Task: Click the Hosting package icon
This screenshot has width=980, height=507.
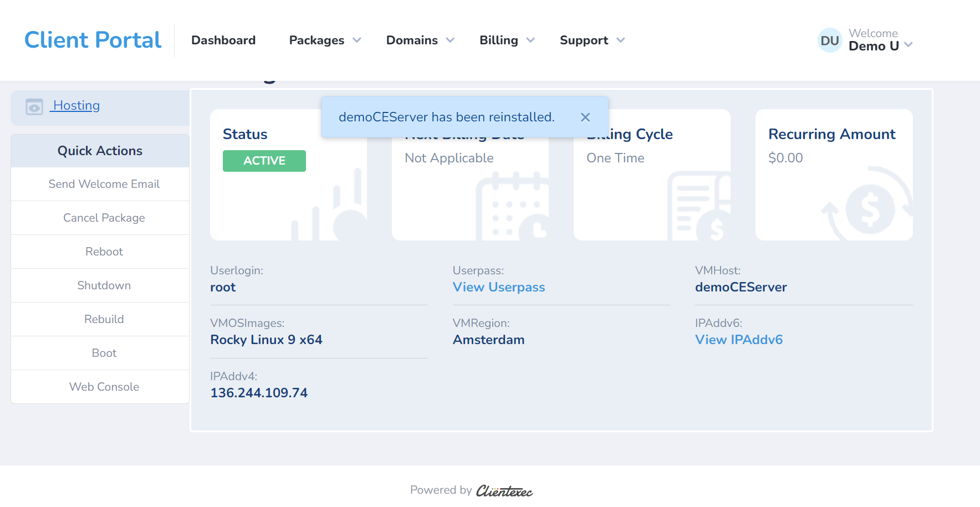Action: click(x=34, y=106)
